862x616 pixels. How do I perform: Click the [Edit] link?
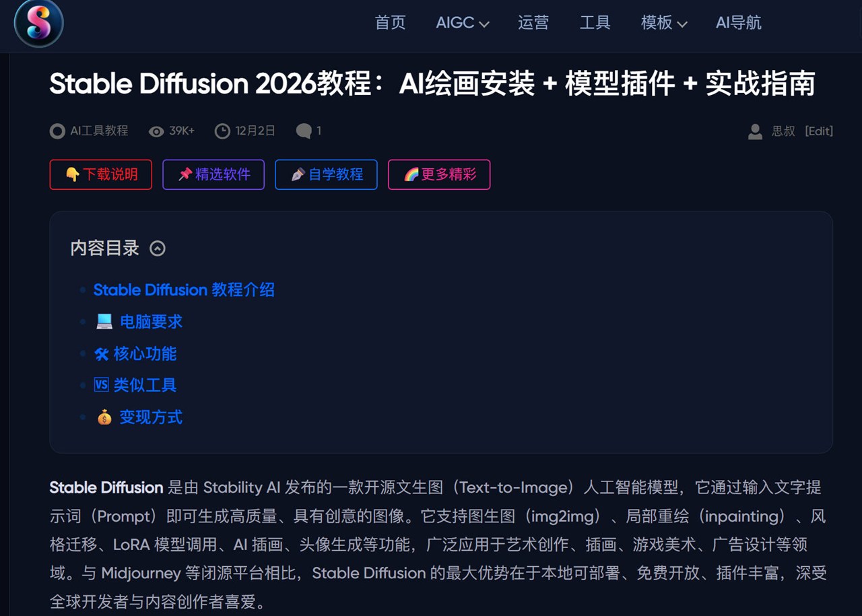coord(819,131)
